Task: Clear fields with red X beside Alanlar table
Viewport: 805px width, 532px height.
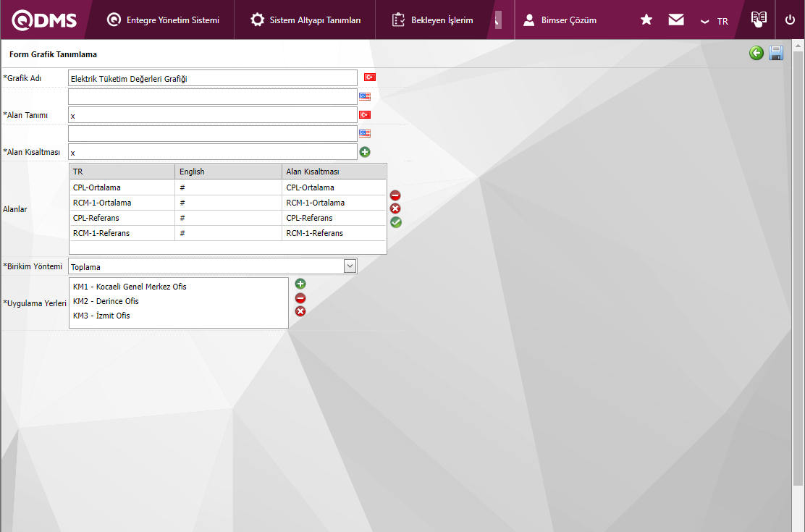Action: pos(395,208)
